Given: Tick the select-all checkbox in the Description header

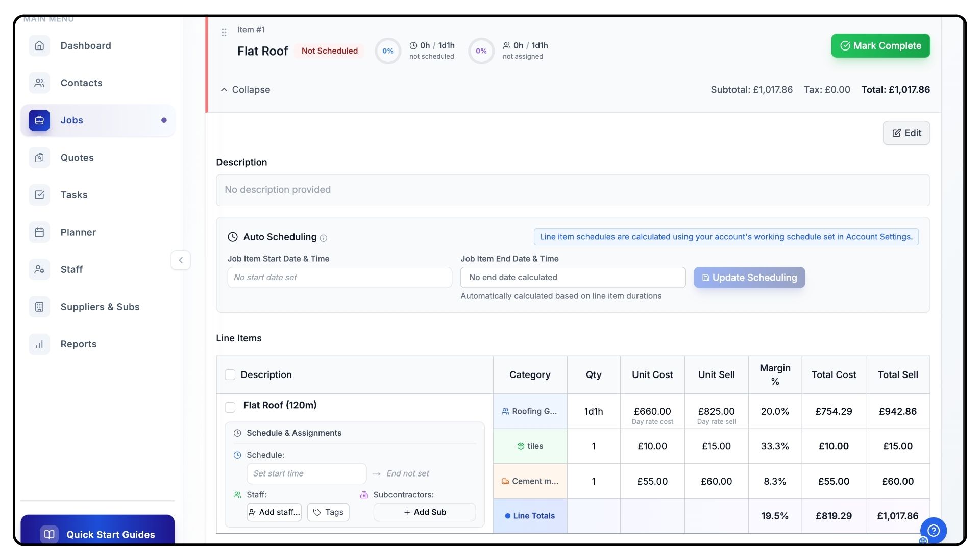Looking at the screenshot, I should tap(230, 375).
